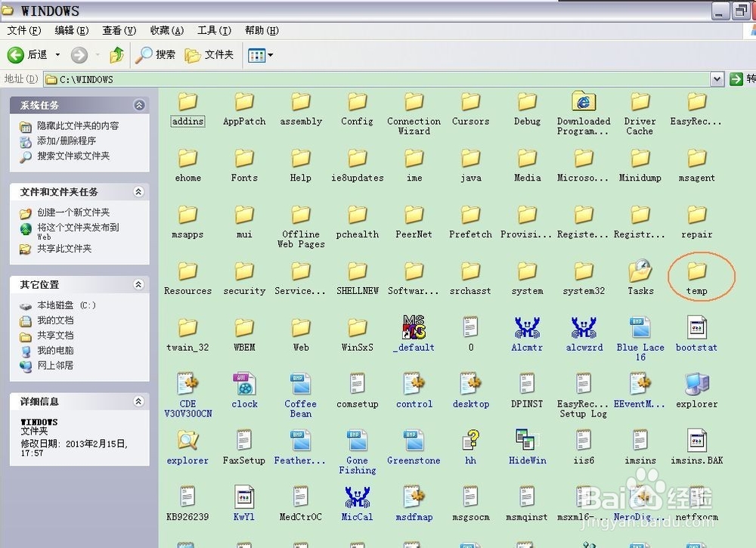Select the HideWin application icon
The height and width of the screenshot is (548, 756).
tap(528, 440)
